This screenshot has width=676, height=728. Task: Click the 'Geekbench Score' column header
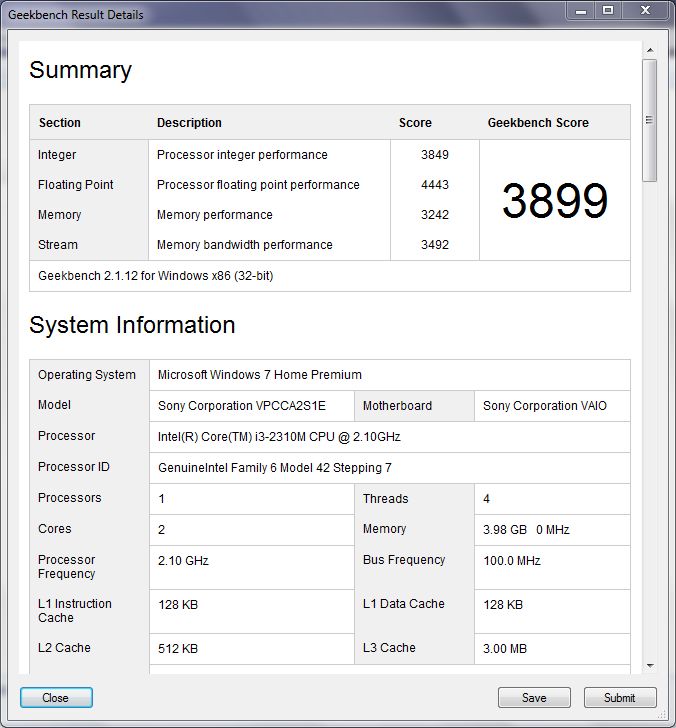(x=538, y=123)
